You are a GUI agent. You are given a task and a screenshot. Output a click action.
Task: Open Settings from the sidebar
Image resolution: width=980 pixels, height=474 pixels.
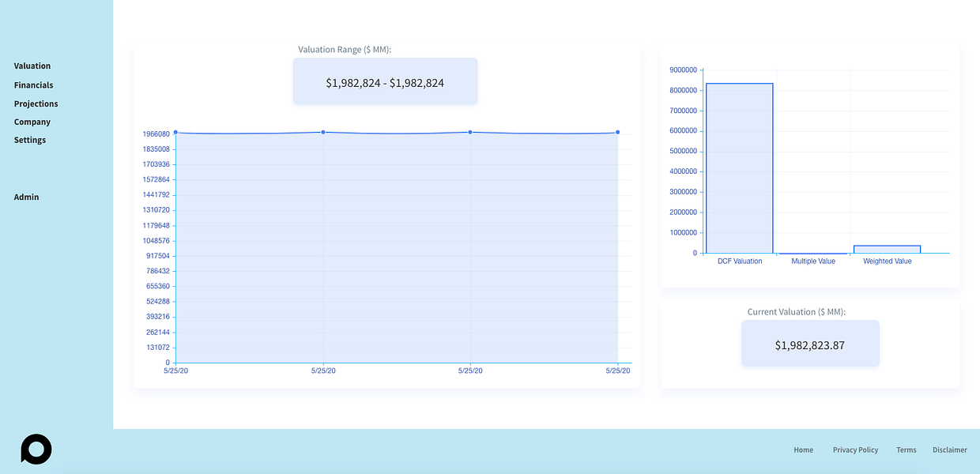coord(30,141)
